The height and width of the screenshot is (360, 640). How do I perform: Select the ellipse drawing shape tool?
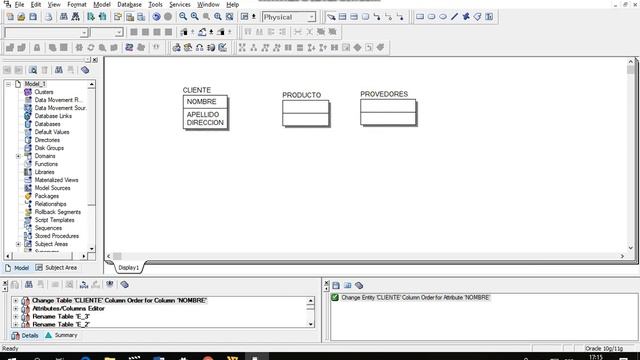pyautogui.click(x=442, y=17)
